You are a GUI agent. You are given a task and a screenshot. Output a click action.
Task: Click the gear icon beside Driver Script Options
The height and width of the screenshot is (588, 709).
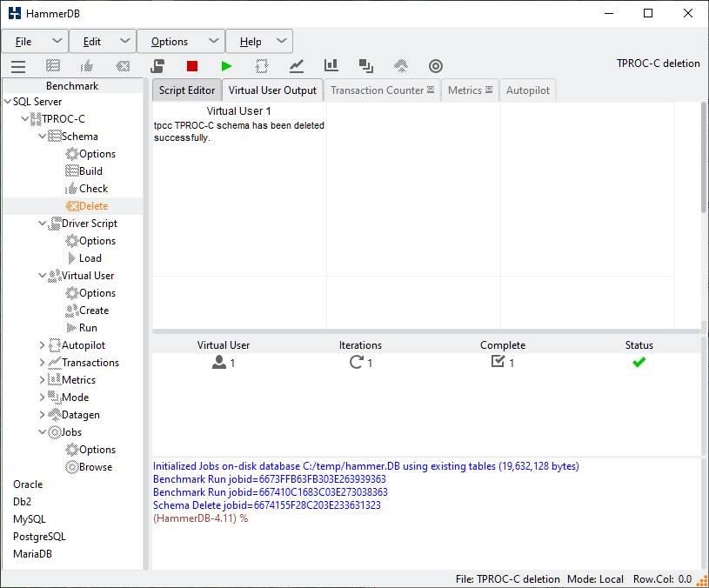(72, 241)
